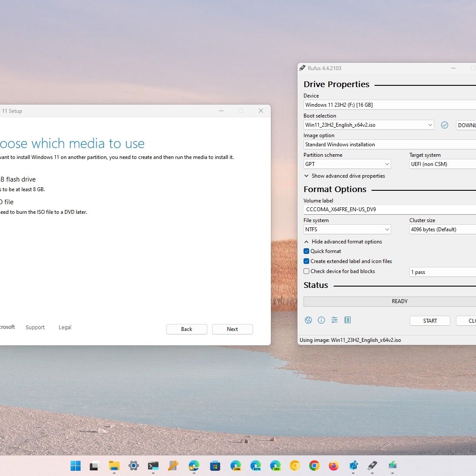Launch Google Chrome from the taskbar

314,466
